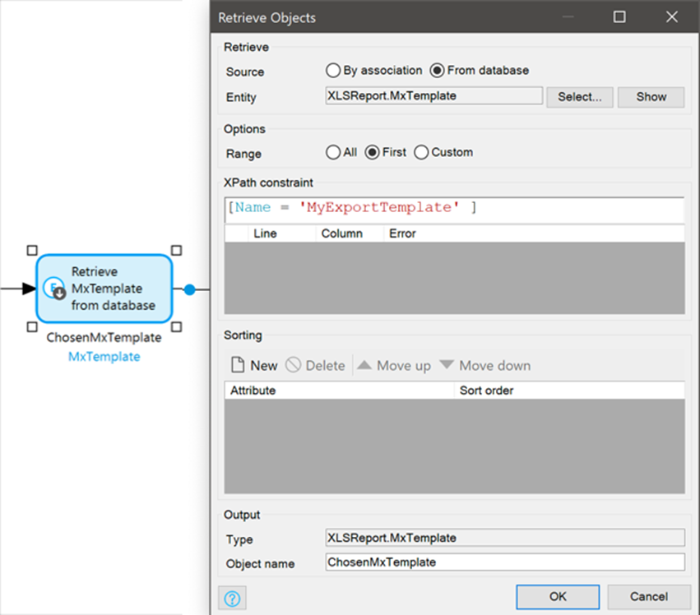The image size is (700, 615).
Task: Choose the Custom range option
Action: (x=420, y=152)
